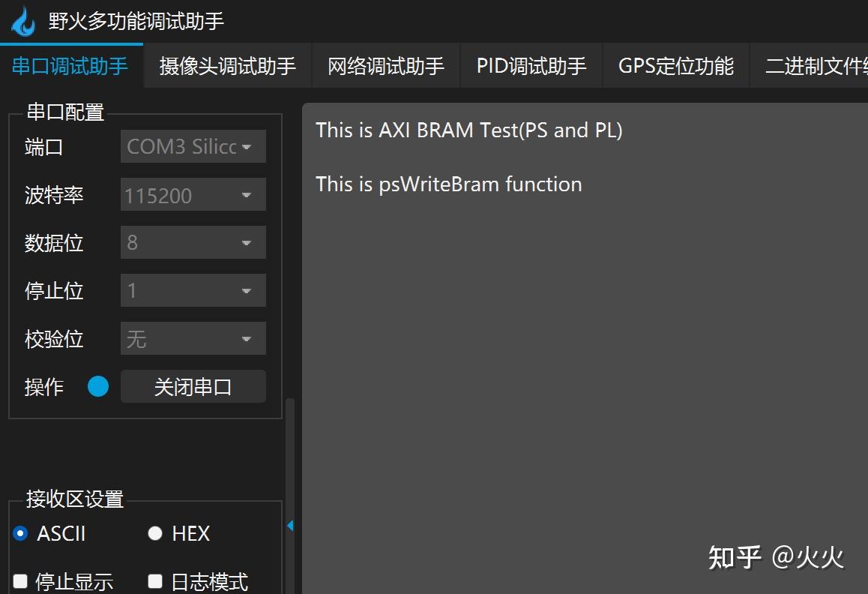The image size is (868, 594).
Task: Select the HEX display mode
Action: pos(155,533)
